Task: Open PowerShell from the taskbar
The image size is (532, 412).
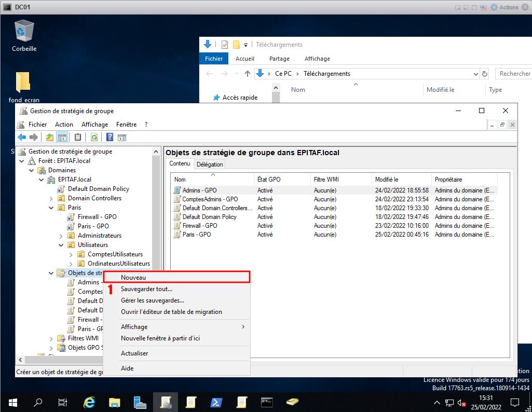Action: click(x=216, y=402)
